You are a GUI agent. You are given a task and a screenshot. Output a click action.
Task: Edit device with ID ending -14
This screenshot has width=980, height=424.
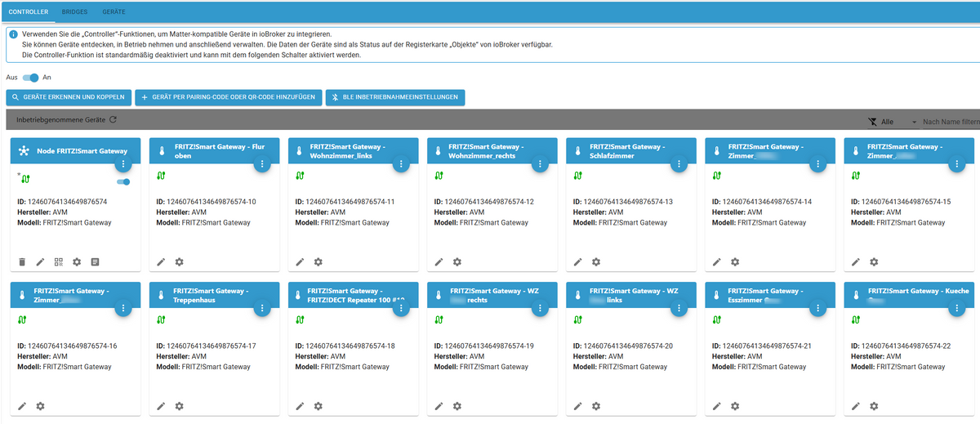[x=716, y=261]
